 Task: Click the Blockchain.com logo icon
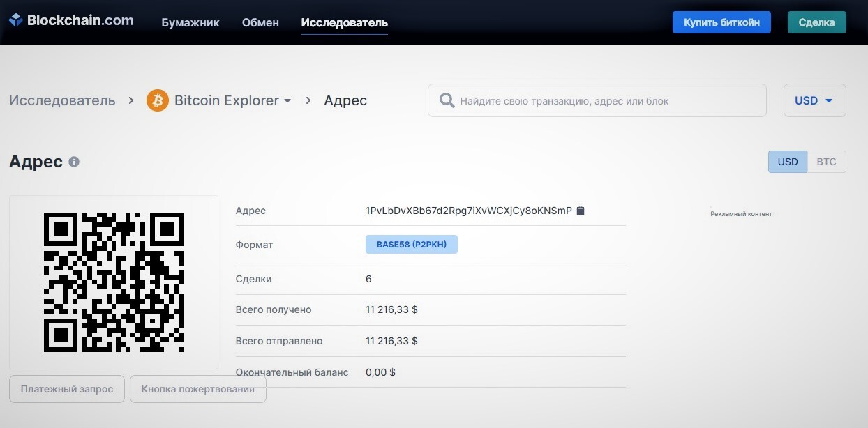pyautogui.click(x=15, y=21)
